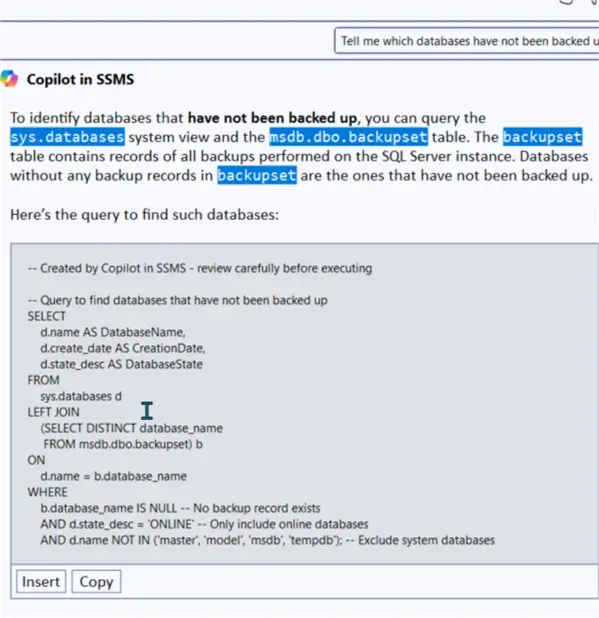Click the prompt input field reading 'Tell me which databases'

click(x=467, y=41)
